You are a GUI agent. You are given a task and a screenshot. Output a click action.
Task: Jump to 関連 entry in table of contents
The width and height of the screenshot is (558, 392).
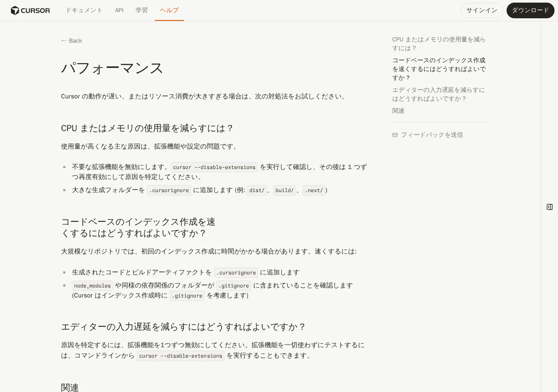[x=398, y=111]
